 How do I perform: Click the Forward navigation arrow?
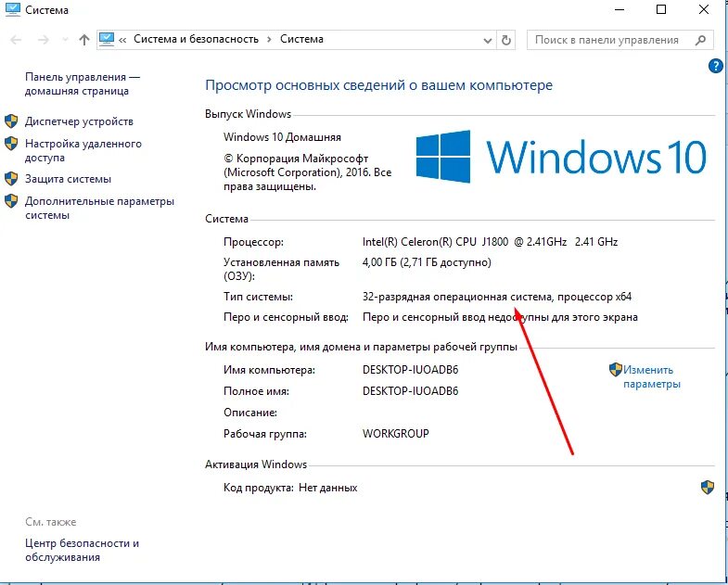pyautogui.click(x=44, y=40)
